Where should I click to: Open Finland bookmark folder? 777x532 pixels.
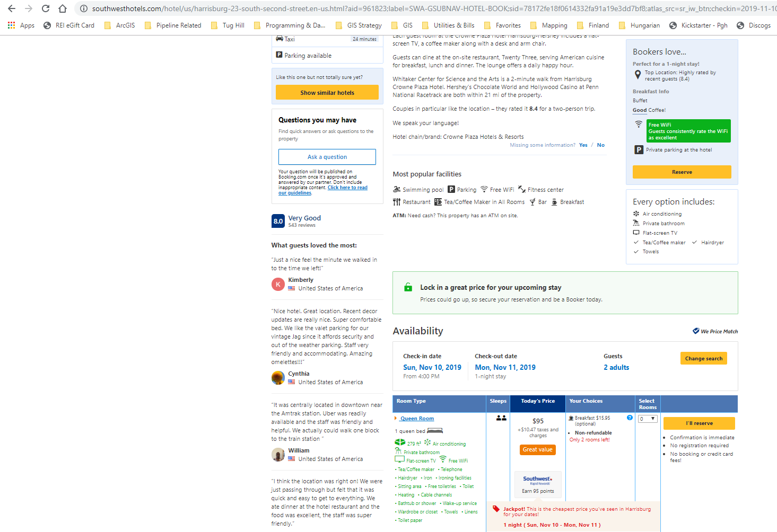pyautogui.click(x=593, y=25)
